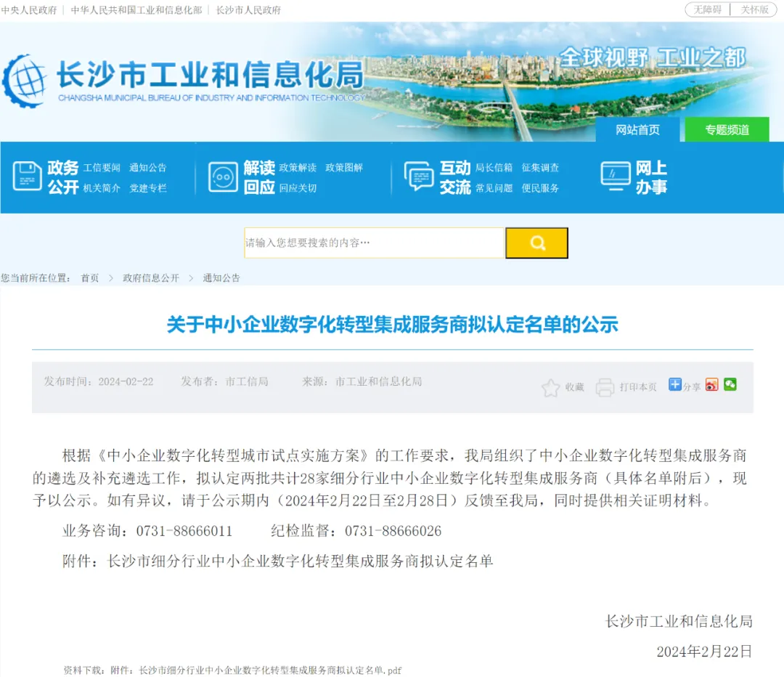Open the 常见问题 link
The height and width of the screenshot is (677, 784).
[x=494, y=188]
